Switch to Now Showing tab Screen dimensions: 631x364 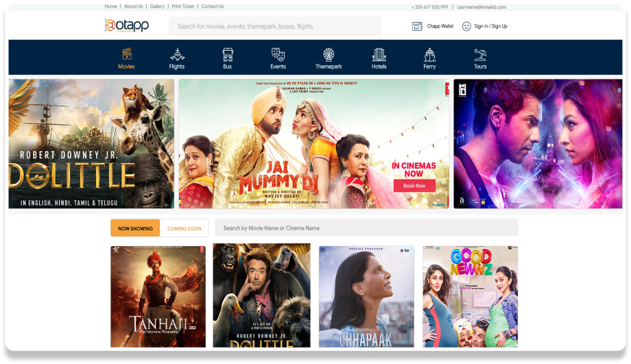point(135,228)
